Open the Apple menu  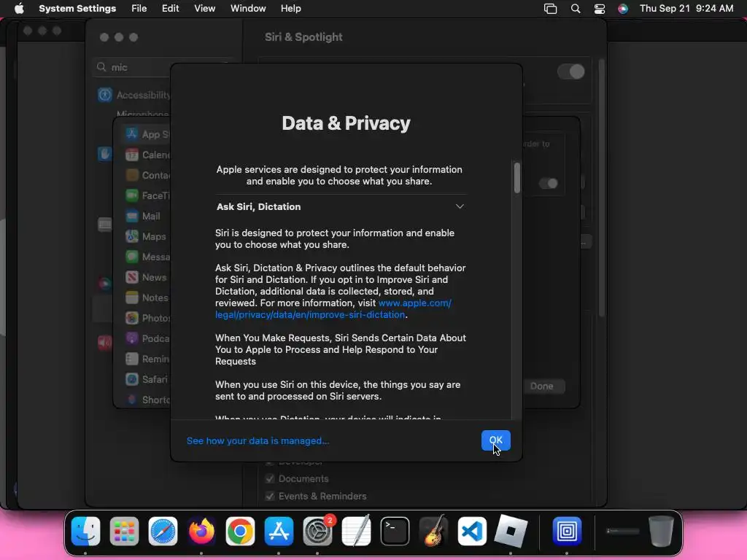click(x=19, y=8)
